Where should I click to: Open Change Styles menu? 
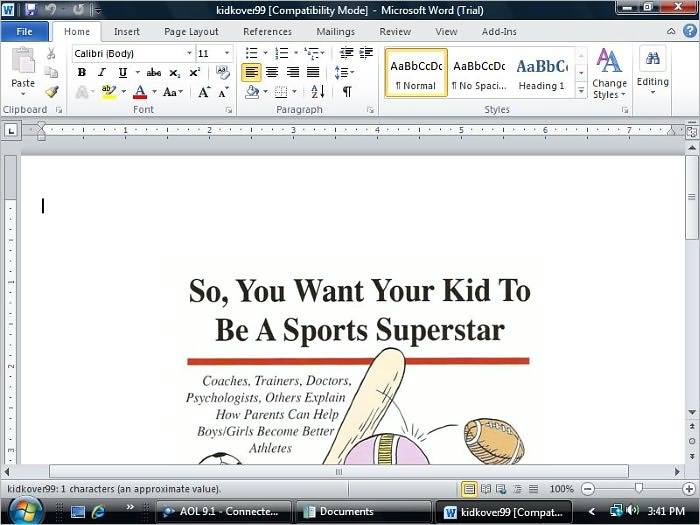(x=609, y=74)
